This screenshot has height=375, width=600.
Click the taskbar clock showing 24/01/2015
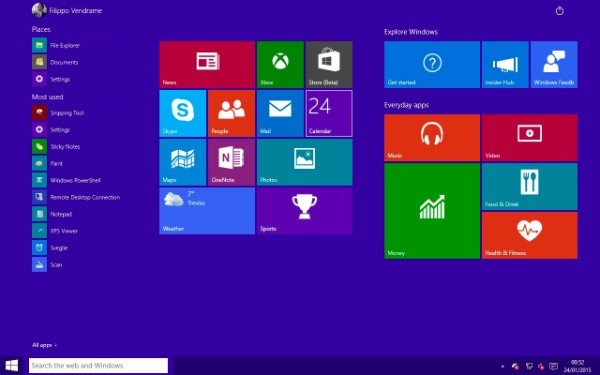coord(577,366)
